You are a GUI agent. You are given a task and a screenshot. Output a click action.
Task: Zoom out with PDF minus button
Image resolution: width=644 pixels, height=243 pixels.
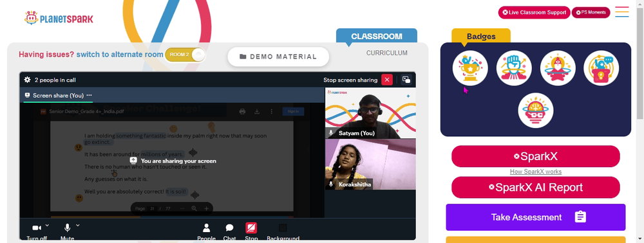182,208
